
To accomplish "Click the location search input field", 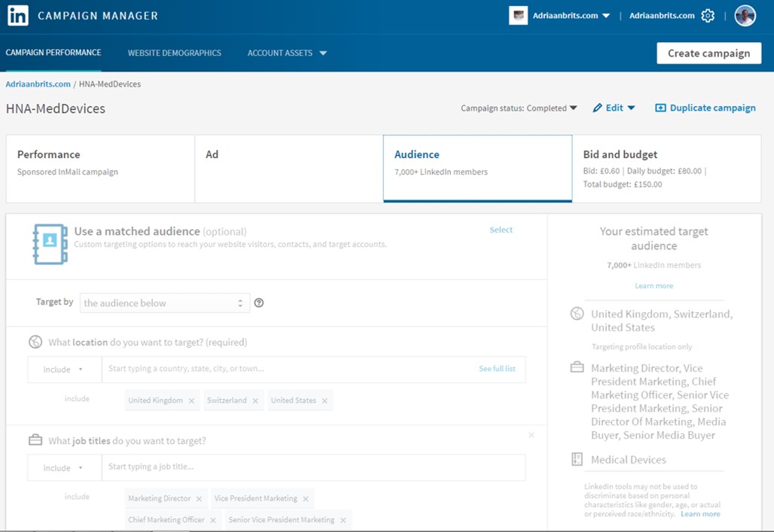I will click(313, 369).
